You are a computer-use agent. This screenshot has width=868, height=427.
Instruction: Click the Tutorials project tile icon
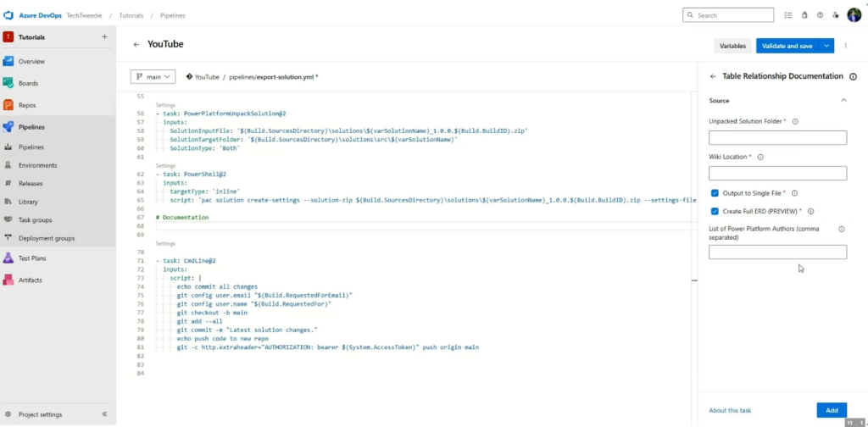click(8, 37)
